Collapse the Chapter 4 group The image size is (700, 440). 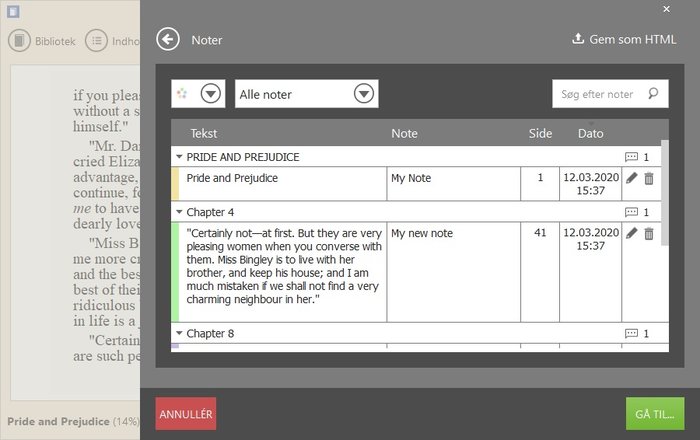click(x=179, y=212)
